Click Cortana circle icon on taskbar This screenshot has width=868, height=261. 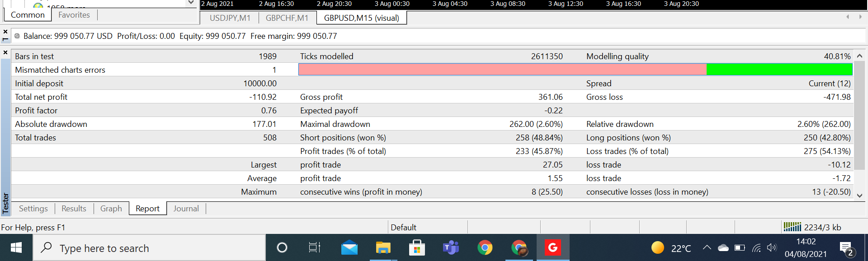282,247
